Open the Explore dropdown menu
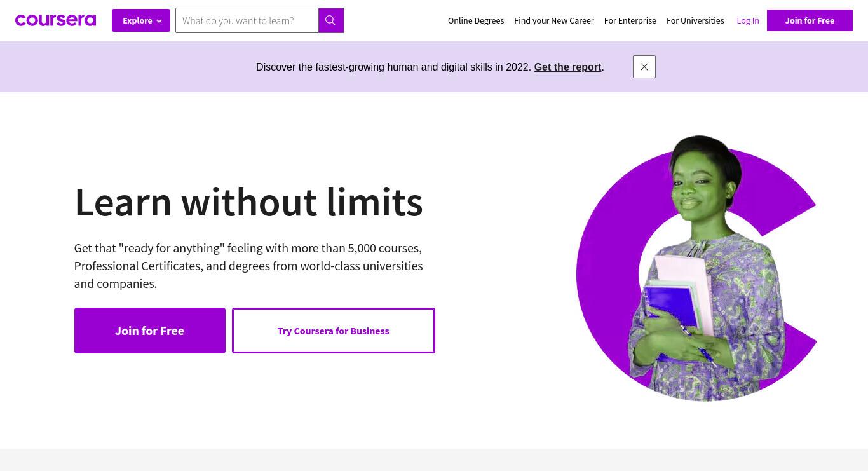Image resolution: width=868 pixels, height=471 pixels. coord(141,20)
